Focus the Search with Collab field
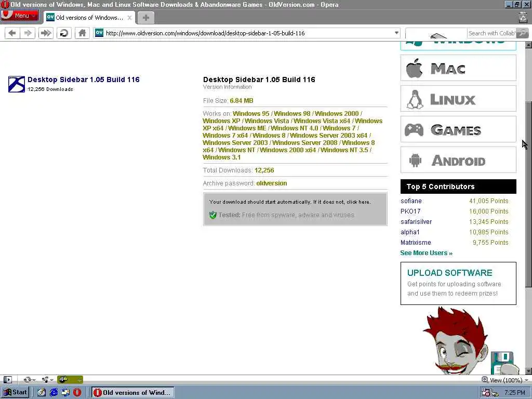 point(491,33)
